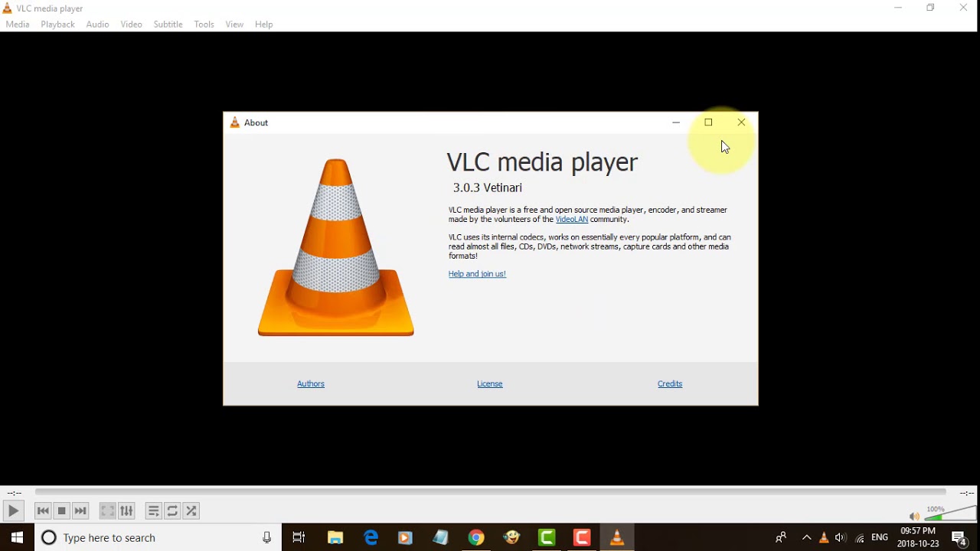Open the Video menu
980x551 pixels.
pos(131,24)
